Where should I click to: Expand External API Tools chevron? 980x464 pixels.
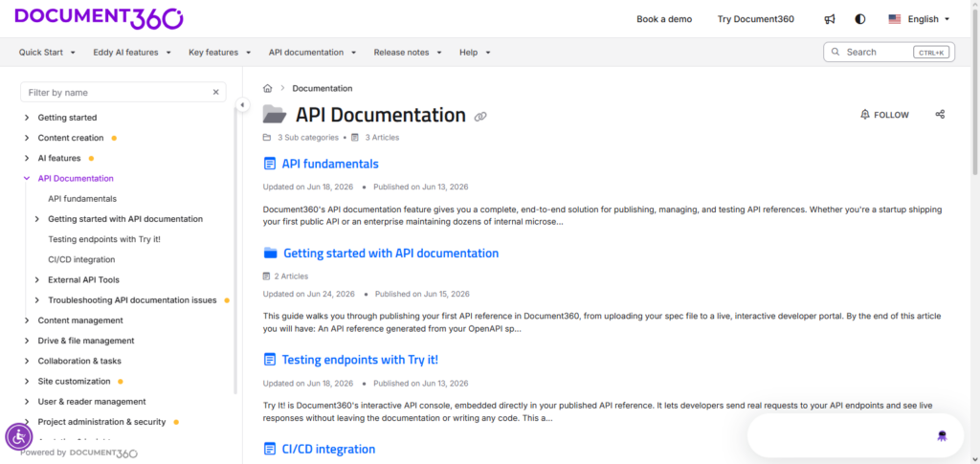[x=37, y=279]
